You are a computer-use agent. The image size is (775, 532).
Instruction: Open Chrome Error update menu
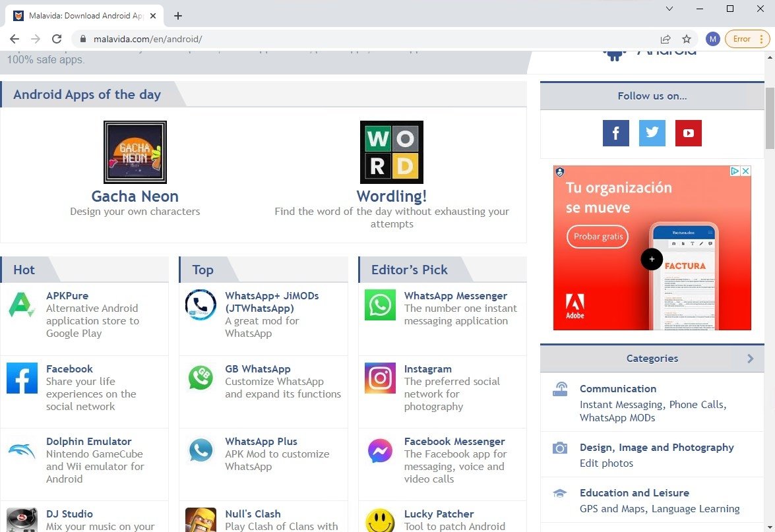tap(747, 39)
